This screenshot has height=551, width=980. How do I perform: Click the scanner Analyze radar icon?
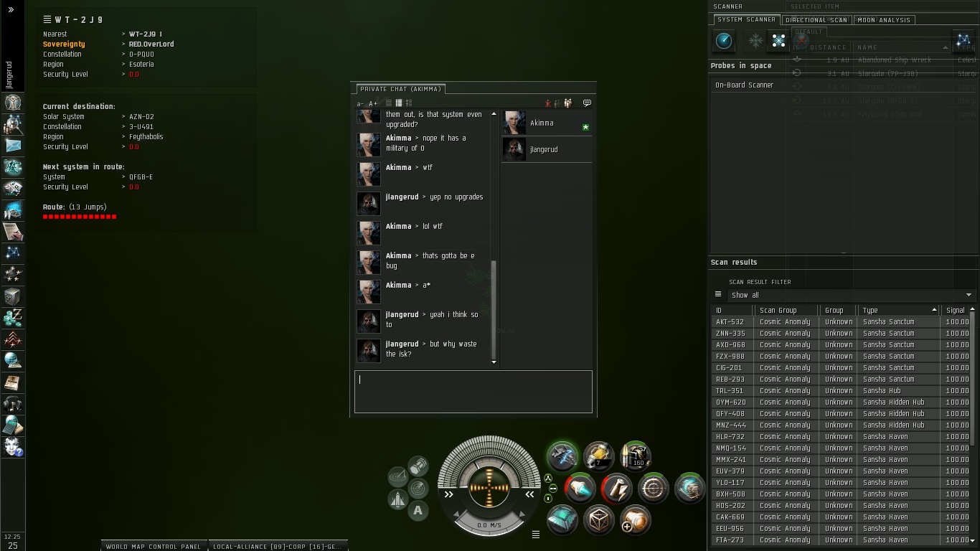(724, 41)
